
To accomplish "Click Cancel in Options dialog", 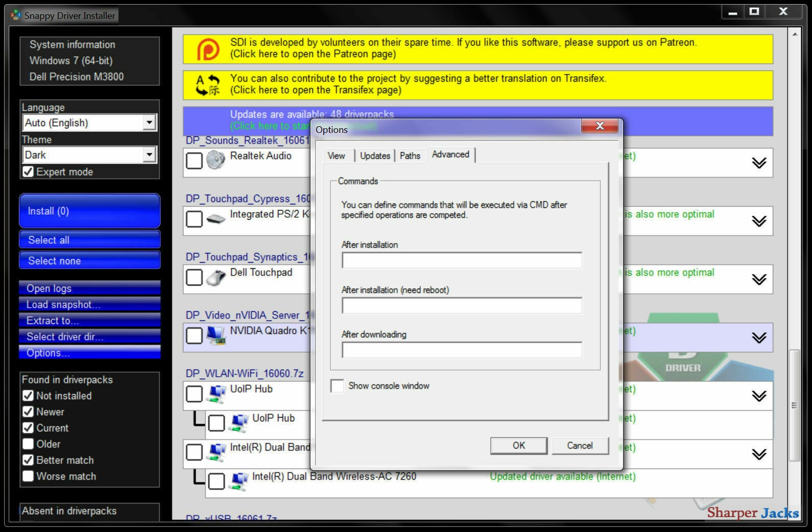I will (x=580, y=445).
